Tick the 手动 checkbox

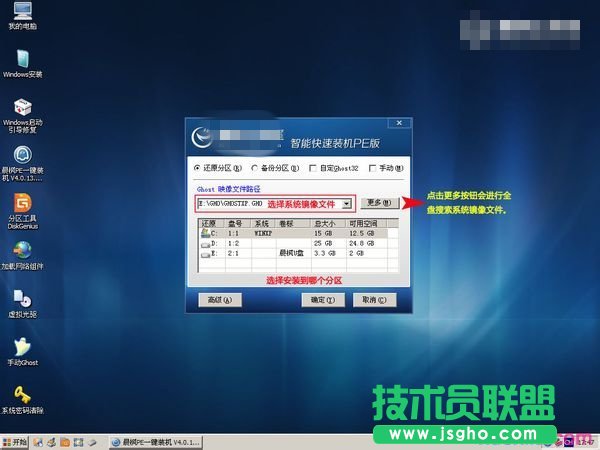tap(370, 167)
